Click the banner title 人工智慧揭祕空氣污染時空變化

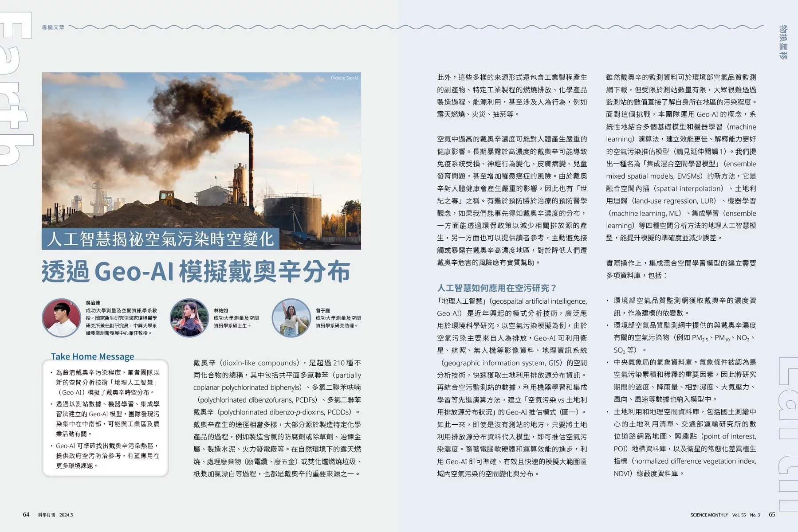160,239
